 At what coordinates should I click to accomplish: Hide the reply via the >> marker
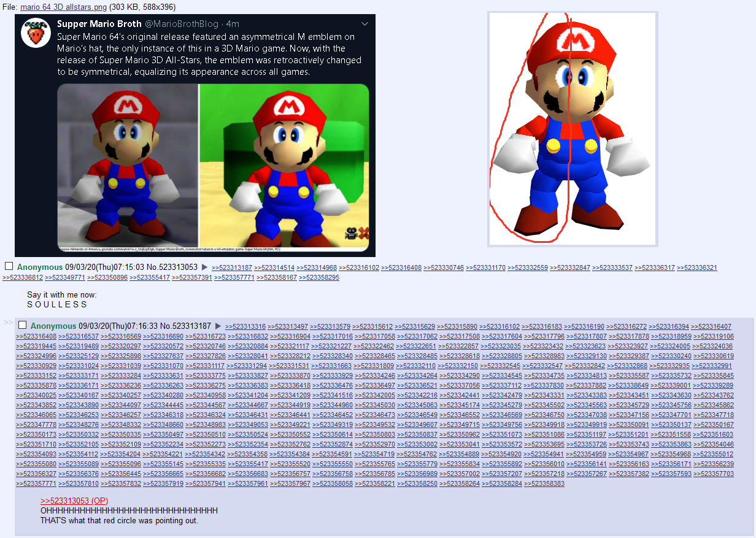point(8,322)
